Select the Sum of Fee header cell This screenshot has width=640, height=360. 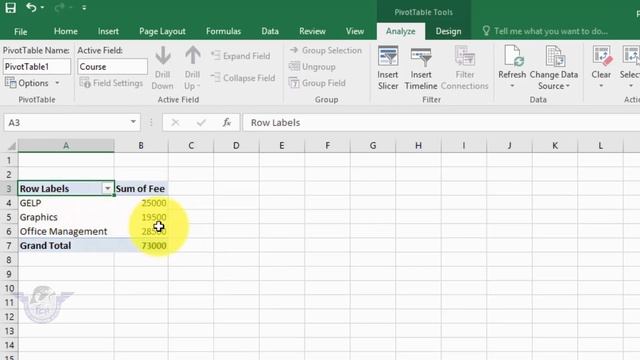(x=141, y=189)
